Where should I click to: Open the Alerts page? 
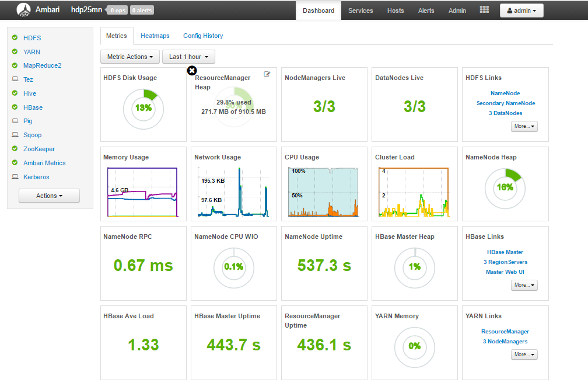(x=426, y=11)
